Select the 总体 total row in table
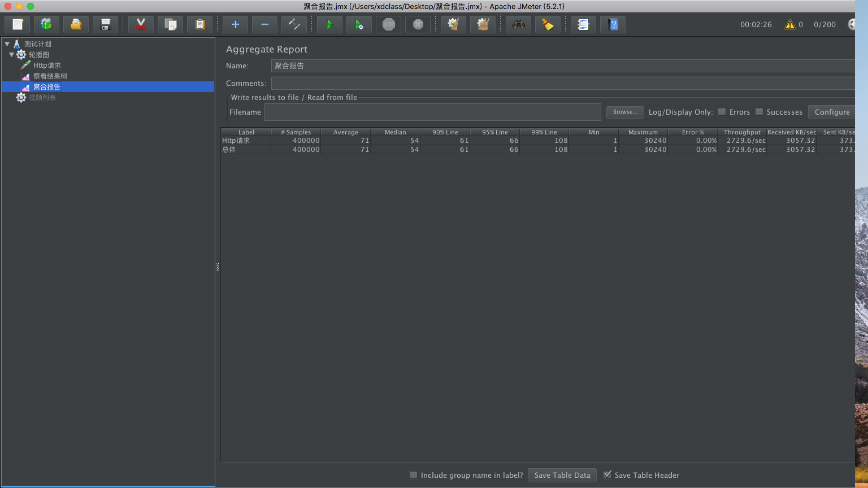 pos(537,150)
